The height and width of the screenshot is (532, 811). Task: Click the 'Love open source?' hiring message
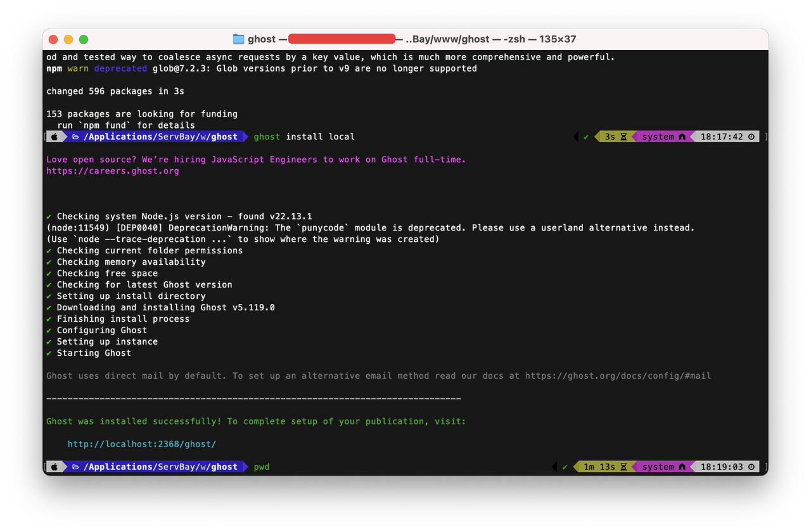click(256, 160)
